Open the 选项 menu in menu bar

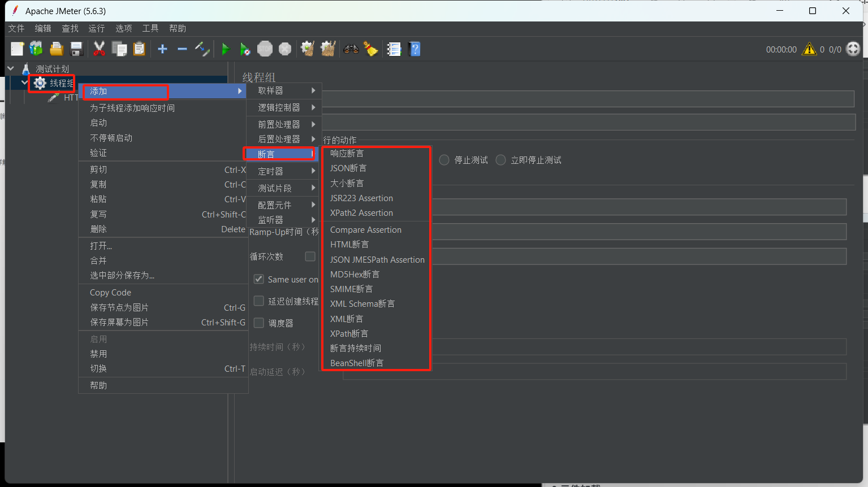(x=124, y=28)
